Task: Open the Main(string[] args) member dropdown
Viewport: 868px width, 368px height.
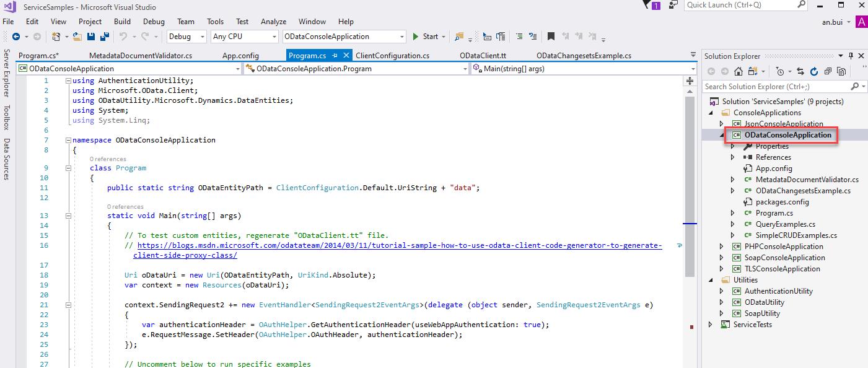Action: (584, 69)
